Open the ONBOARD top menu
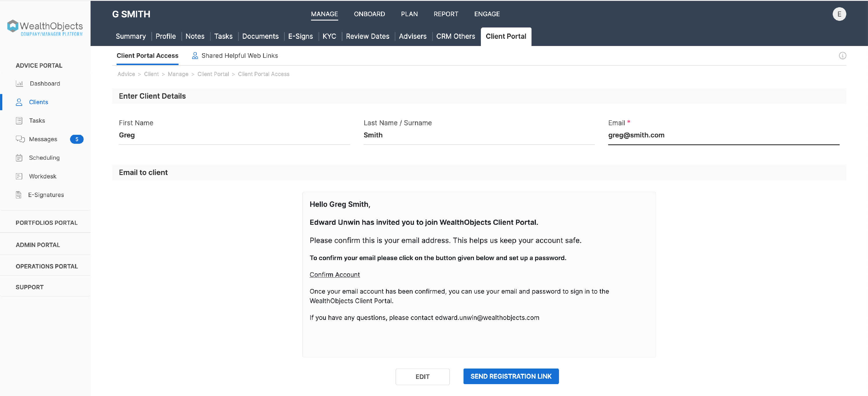 tap(369, 14)
